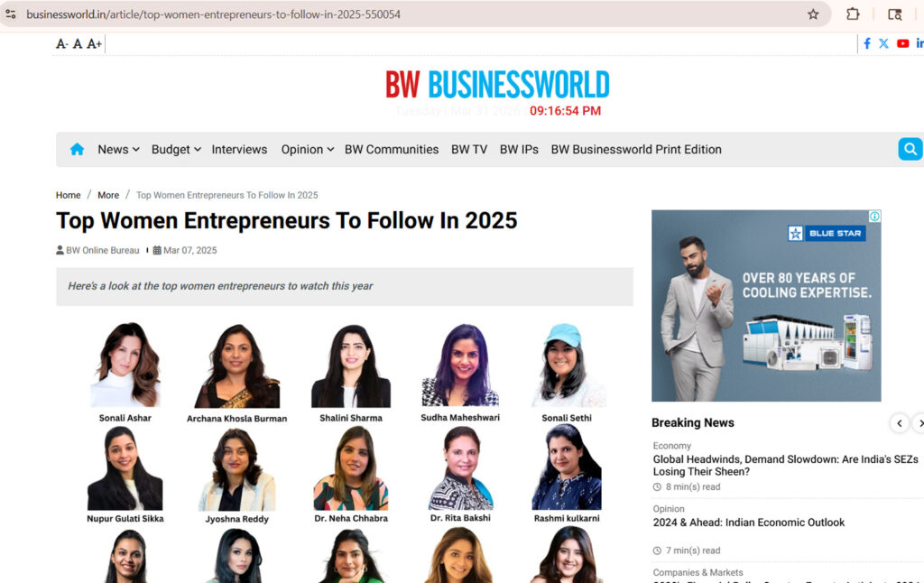This screenshot has width=924, height=583.
Task: Expand the Budget dropdown menu
Action: (176, 150)
